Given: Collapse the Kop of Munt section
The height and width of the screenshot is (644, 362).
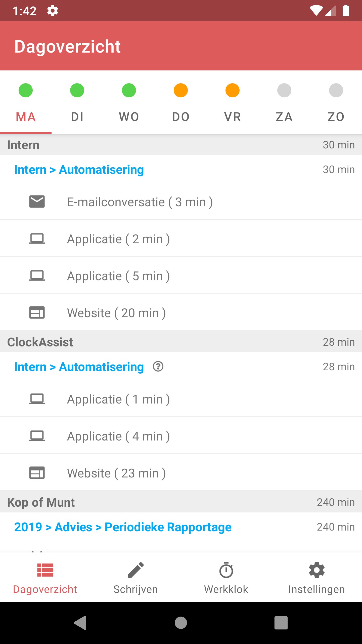Looking at the screenshot, I should pyautogui.click(x=41, y=502).
